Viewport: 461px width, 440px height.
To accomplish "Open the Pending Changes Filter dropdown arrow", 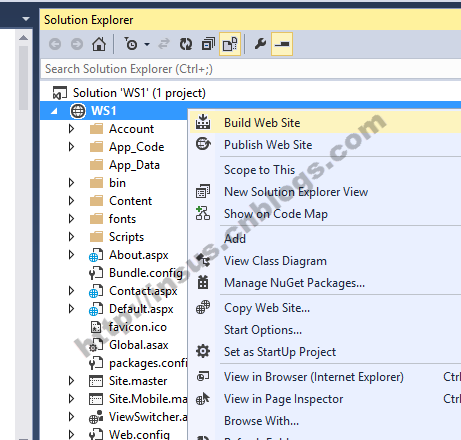I will [147, 44].
